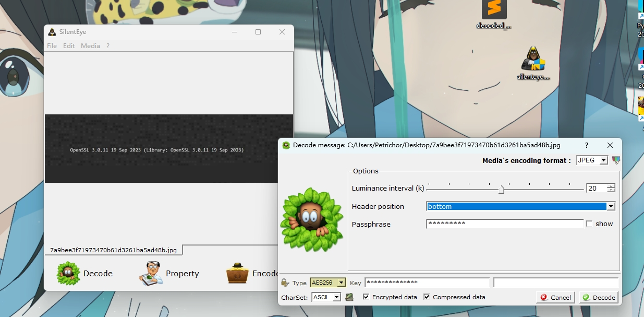Click the Property icon in SilentEye window
This screenshot has height=317, width=644.
point(151,273)
